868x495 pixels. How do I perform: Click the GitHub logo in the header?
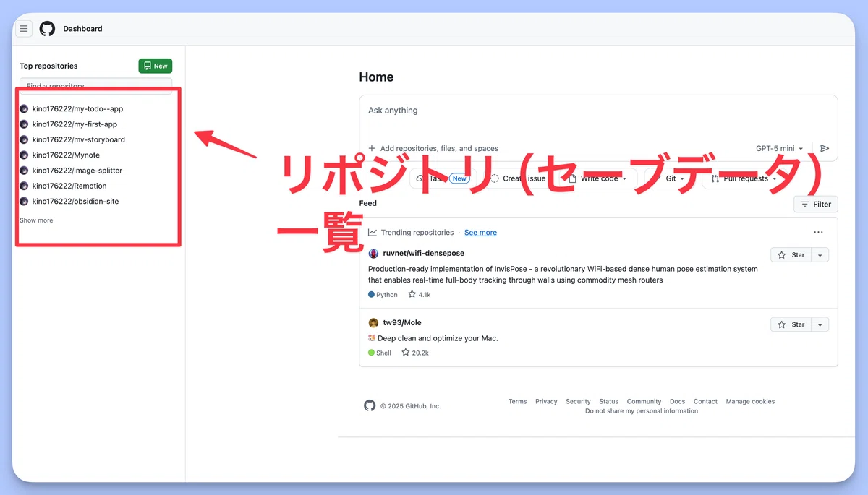point(47,29)
